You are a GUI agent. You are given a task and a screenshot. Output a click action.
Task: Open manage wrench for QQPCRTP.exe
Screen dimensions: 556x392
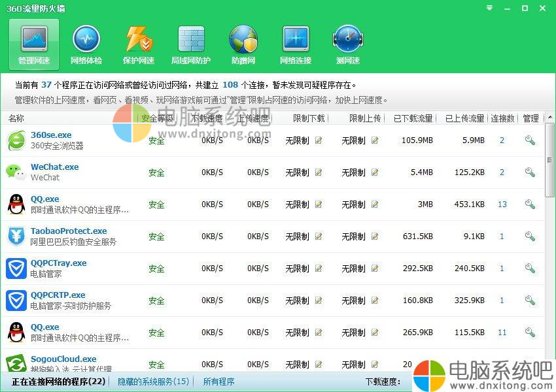tap(530, 300)
